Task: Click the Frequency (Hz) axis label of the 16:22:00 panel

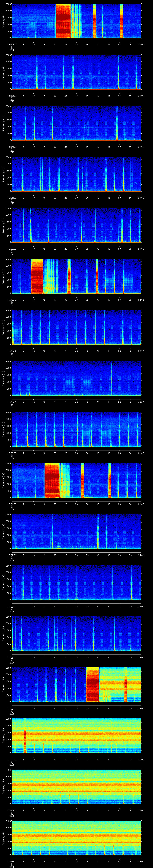Action: [3, 21]
